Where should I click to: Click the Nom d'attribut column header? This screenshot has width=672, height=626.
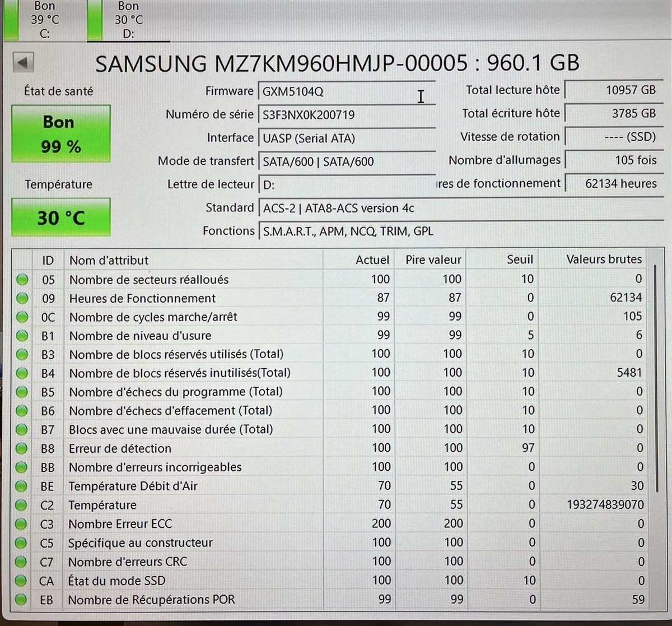coord(193,260)
